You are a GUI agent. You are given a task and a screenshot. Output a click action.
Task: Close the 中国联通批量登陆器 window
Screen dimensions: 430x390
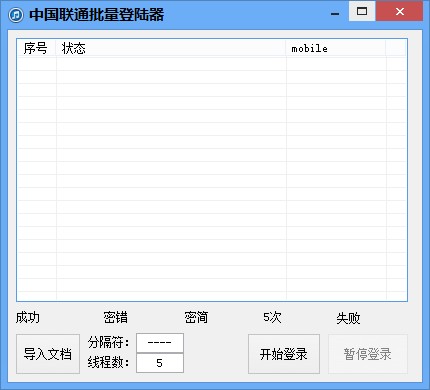point(400,11)
